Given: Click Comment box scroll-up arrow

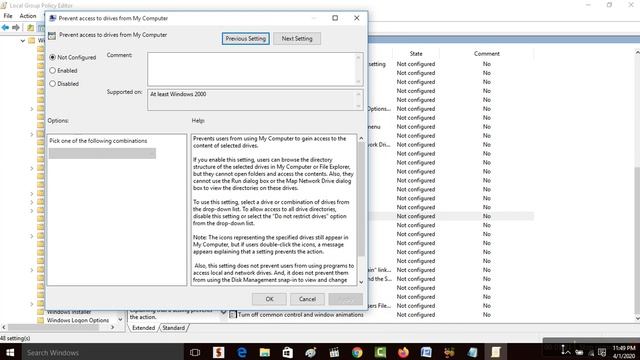Looking at the screenshot, I should (x=358, y=57).
